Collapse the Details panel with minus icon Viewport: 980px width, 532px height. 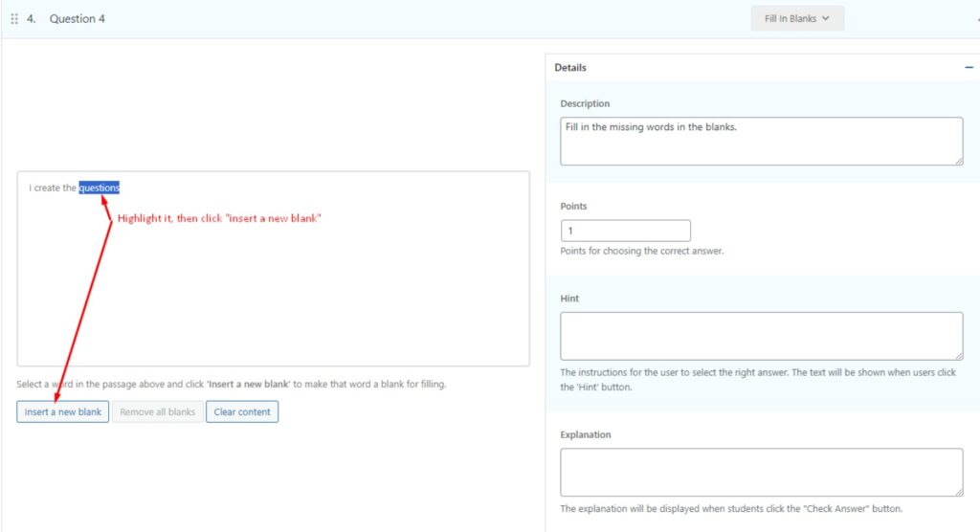click(x=969, y=68)
